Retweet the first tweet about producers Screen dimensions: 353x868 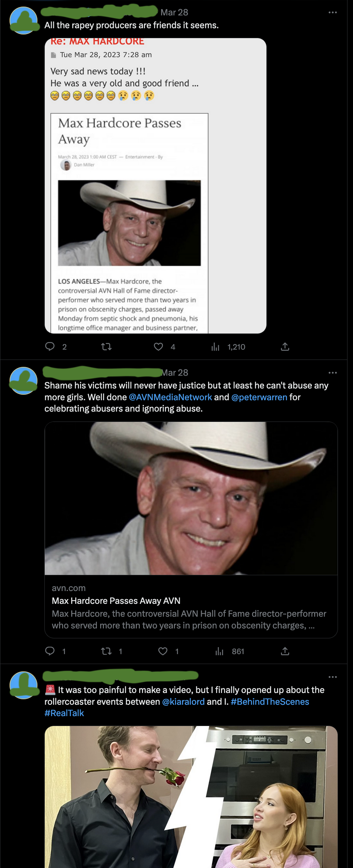106,347
